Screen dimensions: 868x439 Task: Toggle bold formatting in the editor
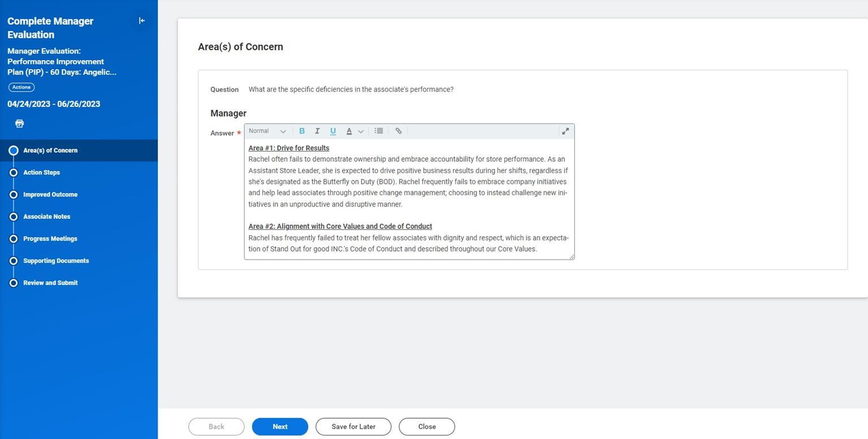point(302,131)
